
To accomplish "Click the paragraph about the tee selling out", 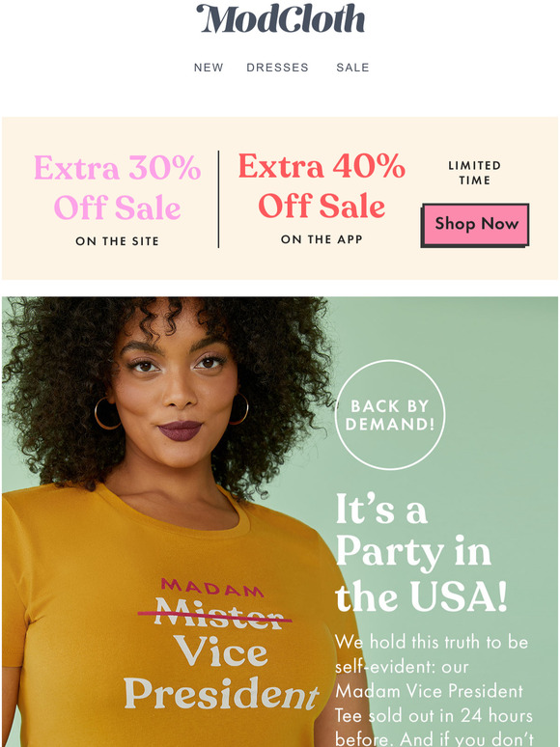I will pos(434,689).
